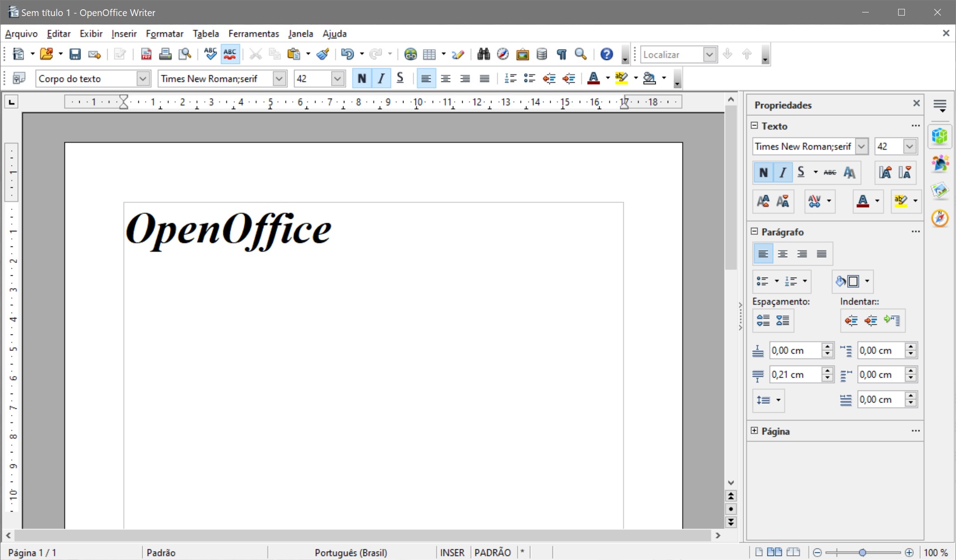Open Texto section more options (...)
This screenshot has width=956, height=560.
[x=916, y=125]
